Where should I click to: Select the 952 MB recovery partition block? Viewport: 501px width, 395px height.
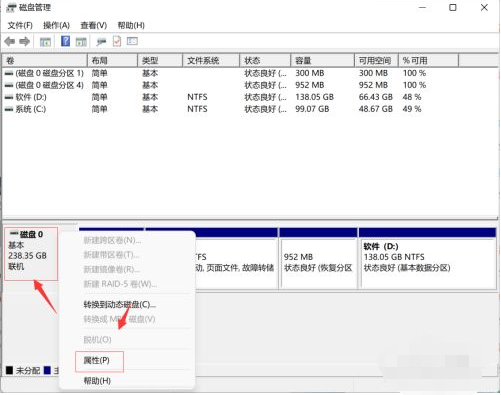(318, 258)
